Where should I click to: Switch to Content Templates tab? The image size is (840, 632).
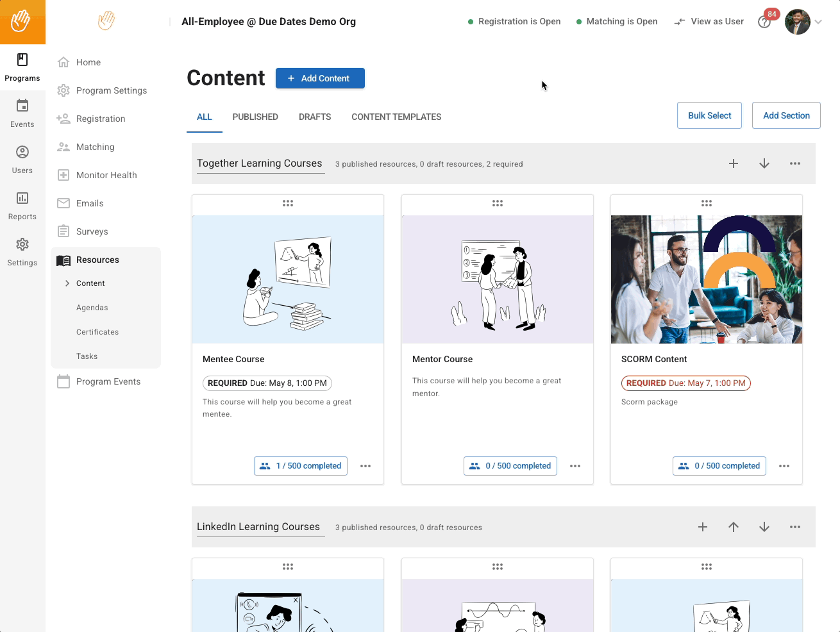(x=396, y=117)
